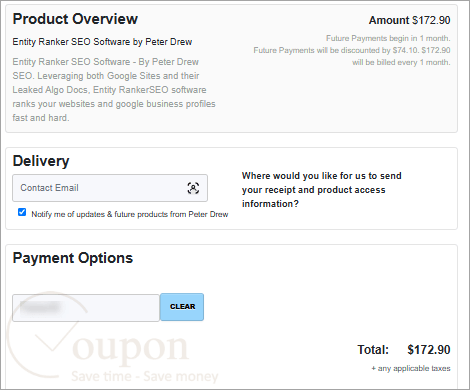Click the CLEAR coupon button
Image resolution: width=470 pixels, height=390 pixels.
click(182, 307)
